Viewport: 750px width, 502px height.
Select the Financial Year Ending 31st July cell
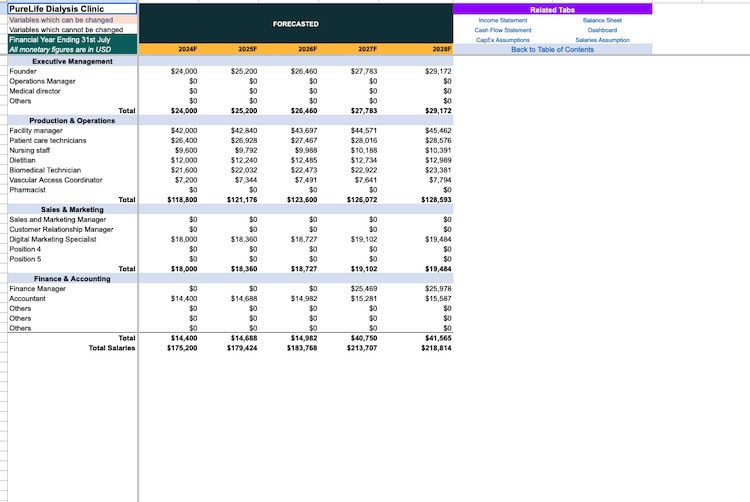point(73,39)
